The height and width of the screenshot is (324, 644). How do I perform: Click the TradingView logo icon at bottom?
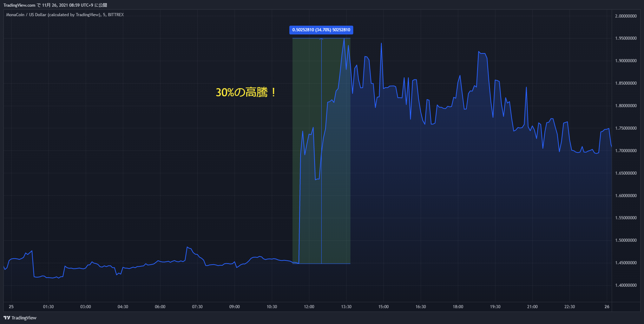tap(7, 318)
